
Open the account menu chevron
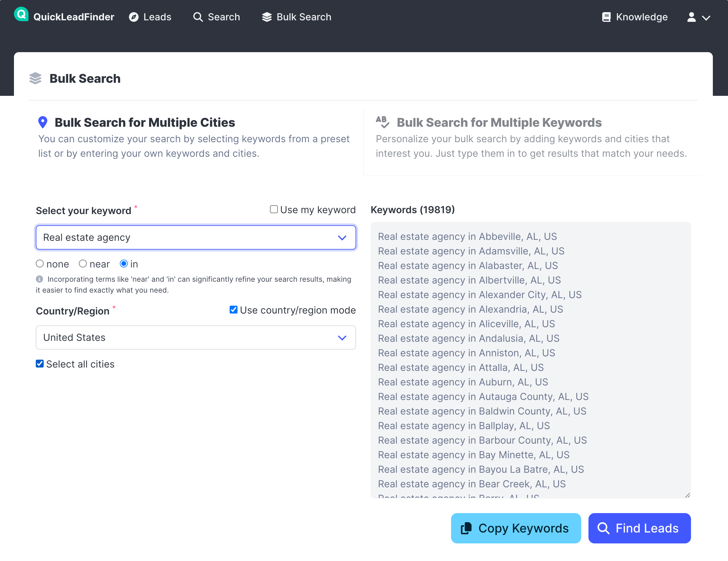pos(706,18)
